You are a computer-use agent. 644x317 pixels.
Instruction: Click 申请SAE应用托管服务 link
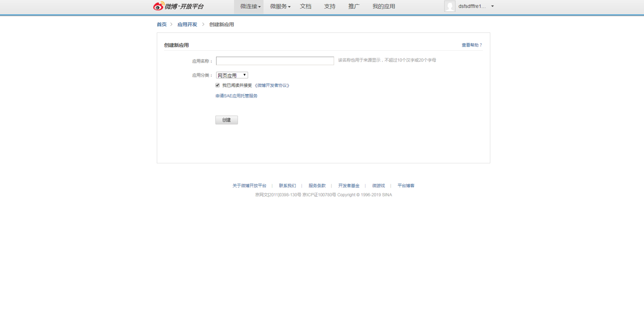point(237,96)
